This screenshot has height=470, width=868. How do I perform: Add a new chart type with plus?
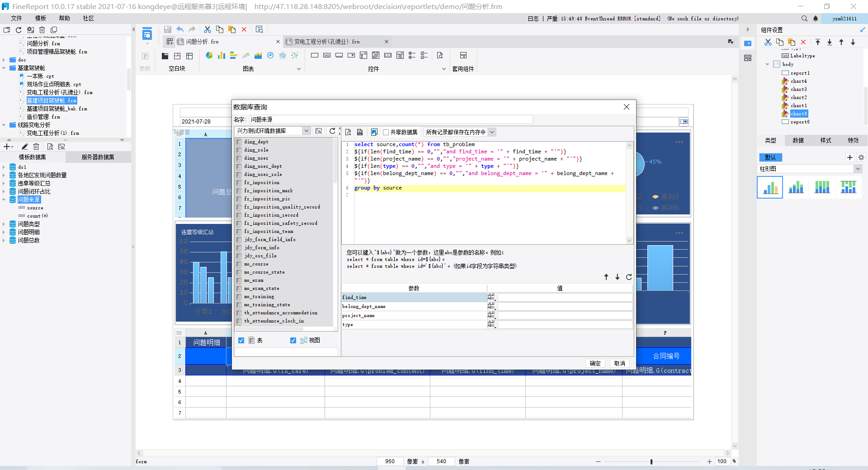point(850,157)
